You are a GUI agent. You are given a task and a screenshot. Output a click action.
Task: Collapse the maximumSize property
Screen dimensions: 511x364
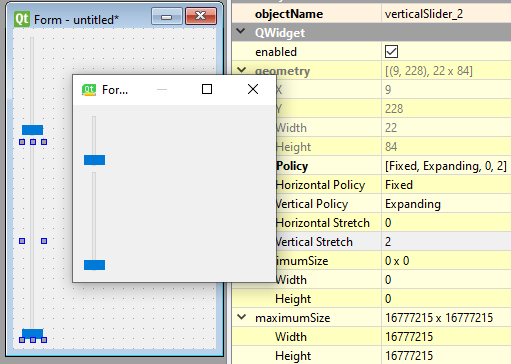241,317
